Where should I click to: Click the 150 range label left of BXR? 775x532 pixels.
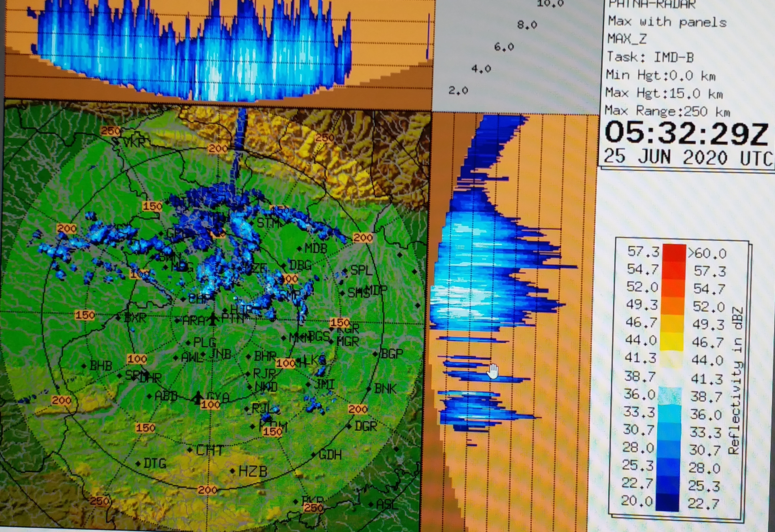85,315
